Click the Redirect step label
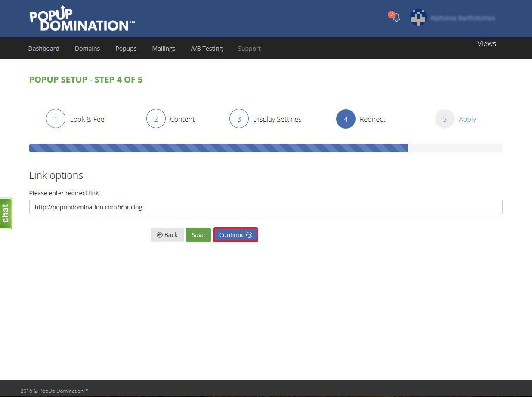 pyautogui.click(x=373, y=119)
